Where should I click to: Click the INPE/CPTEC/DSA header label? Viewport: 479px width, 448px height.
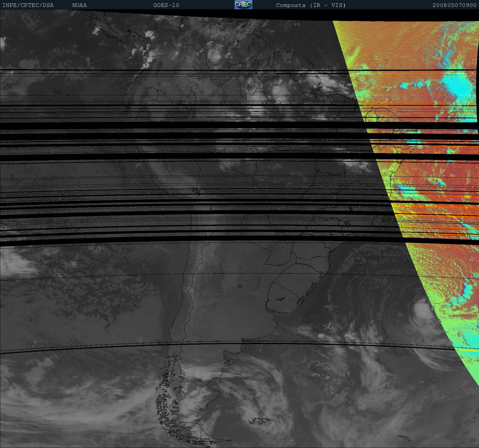(x=28, y=5)
